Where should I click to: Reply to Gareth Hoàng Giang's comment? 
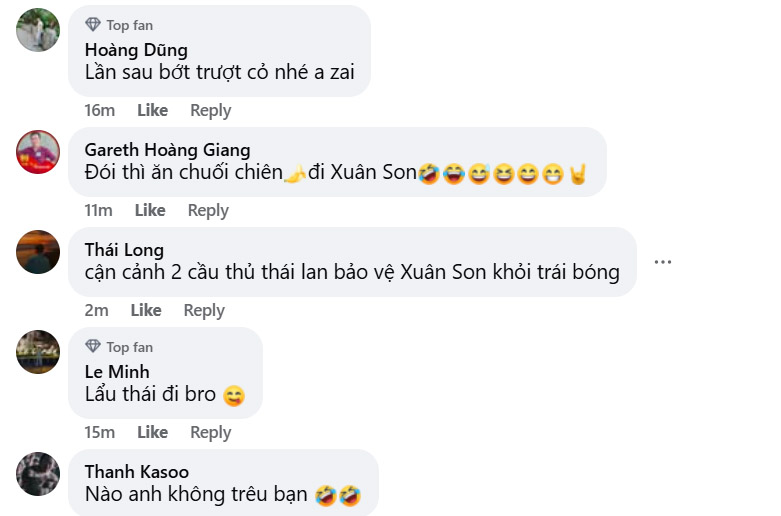tap(208, 210)
